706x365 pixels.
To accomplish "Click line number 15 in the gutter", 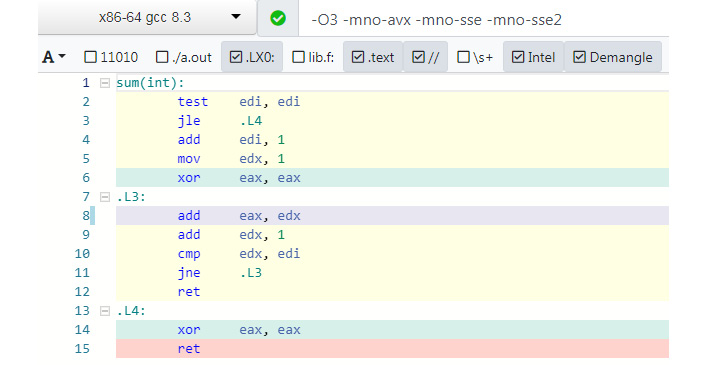I will (x=82, y=349).
